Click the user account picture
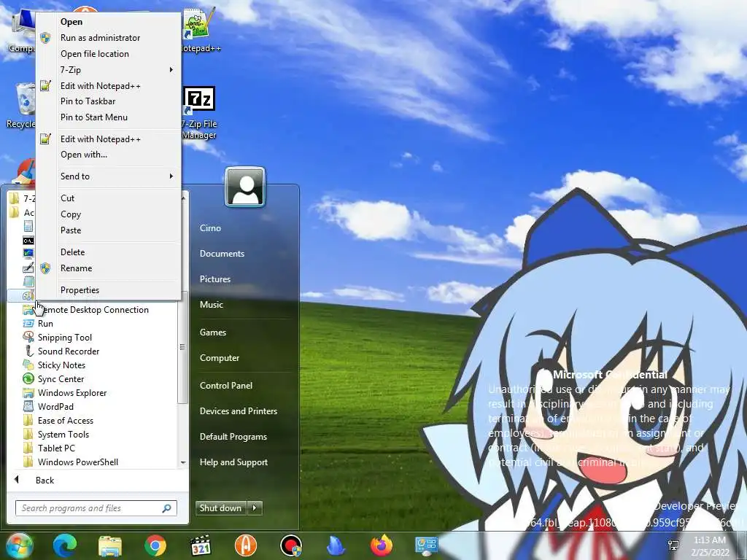Image resolution: width=747 pixels, height=560 pixels. 245,187
